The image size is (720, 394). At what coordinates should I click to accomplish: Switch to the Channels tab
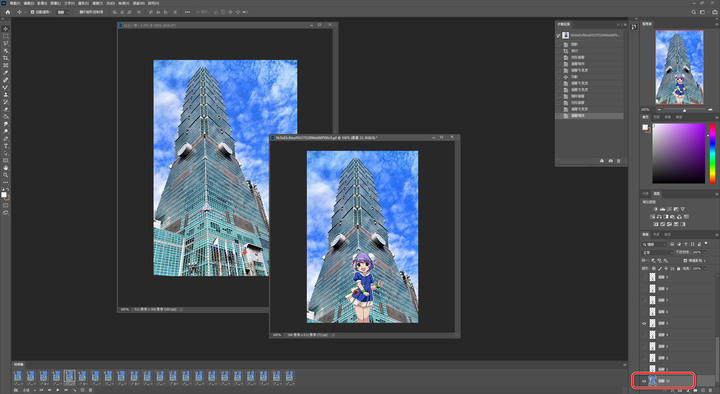pos(656,235)
